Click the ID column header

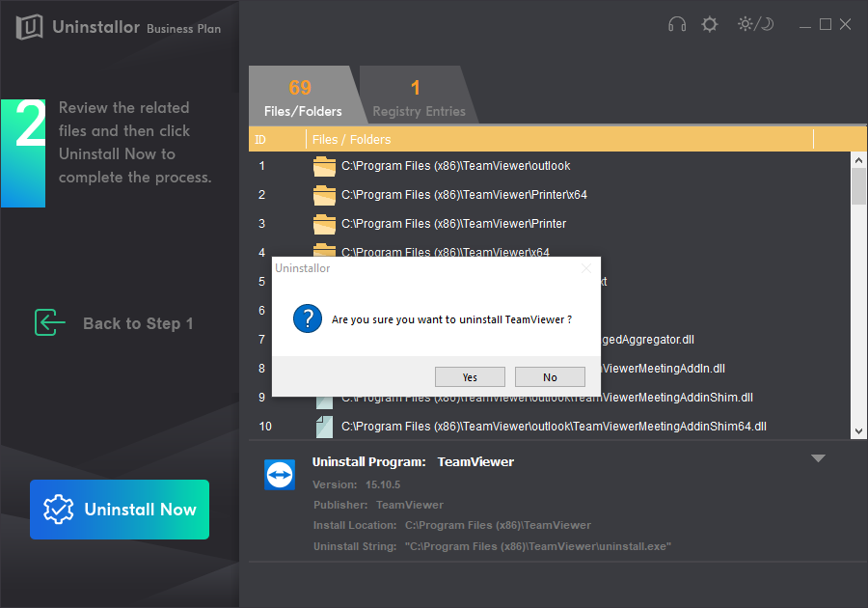point(260,140)
